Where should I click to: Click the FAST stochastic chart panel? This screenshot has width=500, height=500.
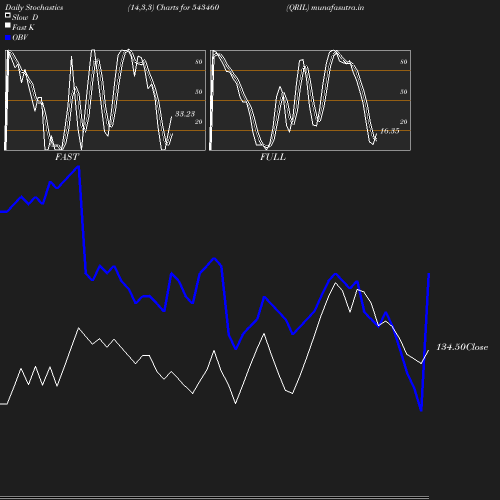(x=105, y=100)
